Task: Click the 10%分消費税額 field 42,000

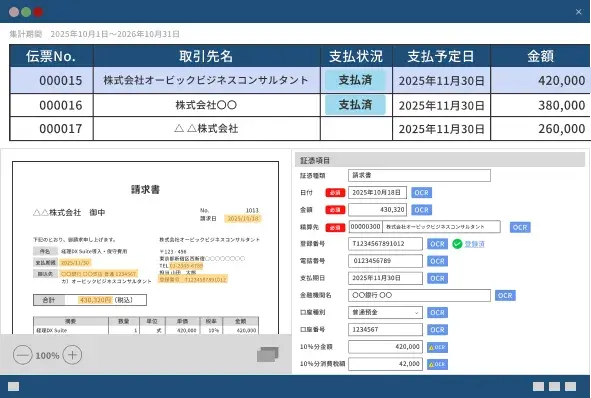Action: point(385,364)
